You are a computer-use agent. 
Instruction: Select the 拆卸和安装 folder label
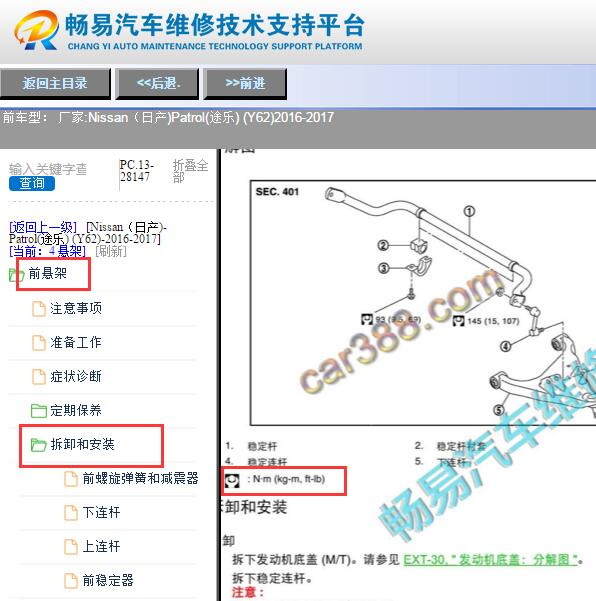click(82, 444)
